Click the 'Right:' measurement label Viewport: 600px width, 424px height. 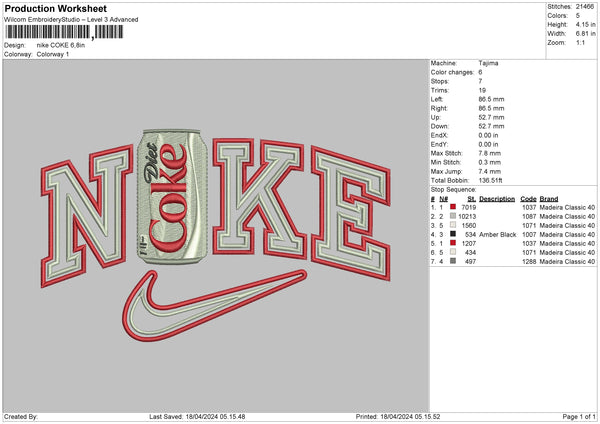point(439,108)
